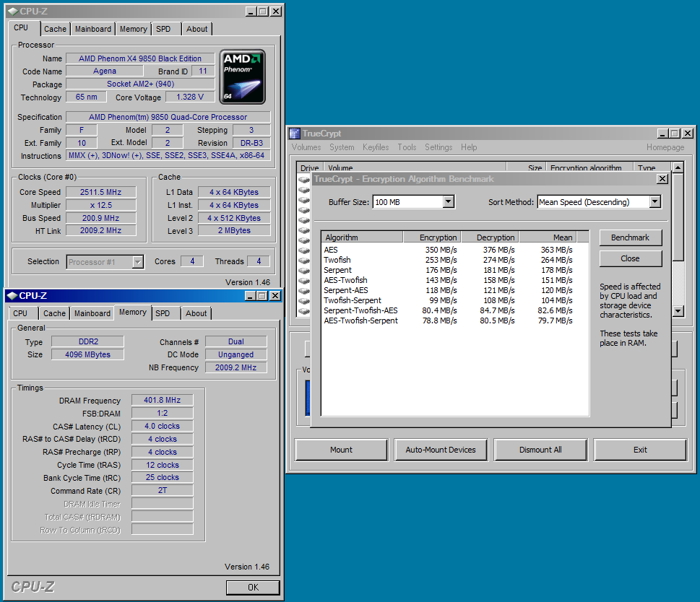The height and width of the screenshot is (602, 700).
Task: Open the Sort Method dropdown
Action: coord(655,202)
